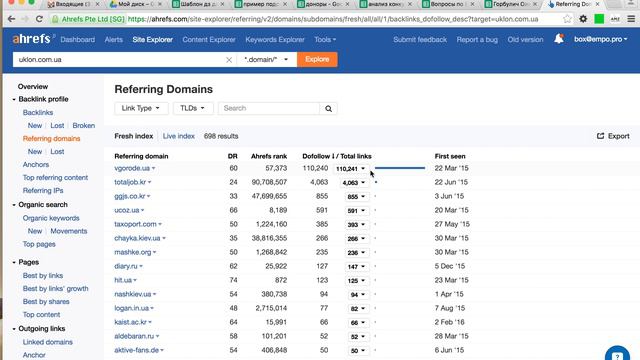The width and height of the screenshot is (640, 360).
Task: Open the gear extension icon in the Chrome toolbar
Action: 583,19
